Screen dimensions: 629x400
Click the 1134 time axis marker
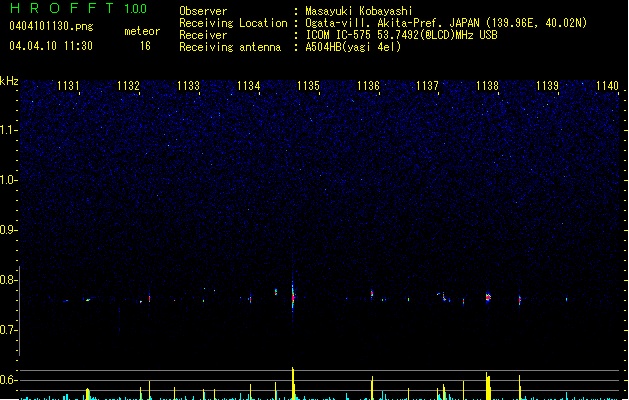tap(249, 86)
